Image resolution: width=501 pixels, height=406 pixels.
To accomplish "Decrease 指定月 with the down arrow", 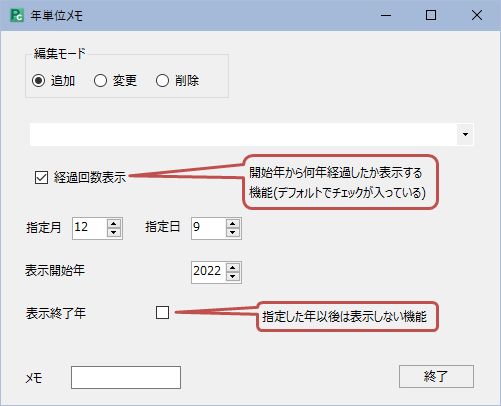I will pos(114,233).
